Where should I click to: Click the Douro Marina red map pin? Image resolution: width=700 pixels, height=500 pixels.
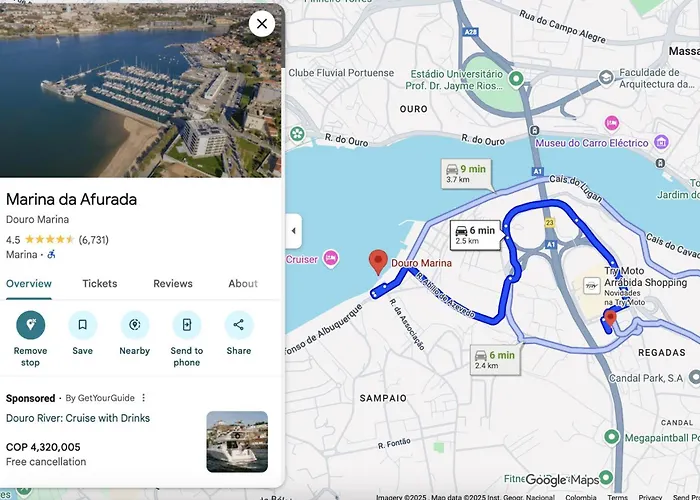(378, 262)
